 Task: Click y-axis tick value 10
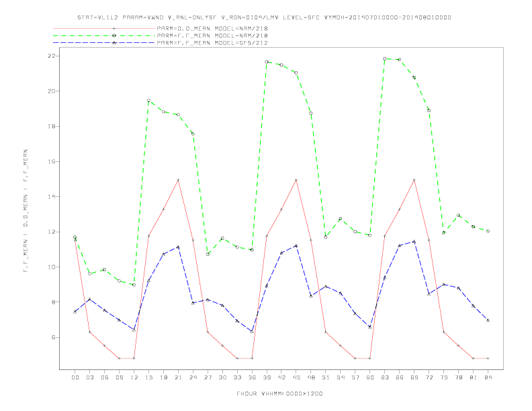click(x=51, y=267)
